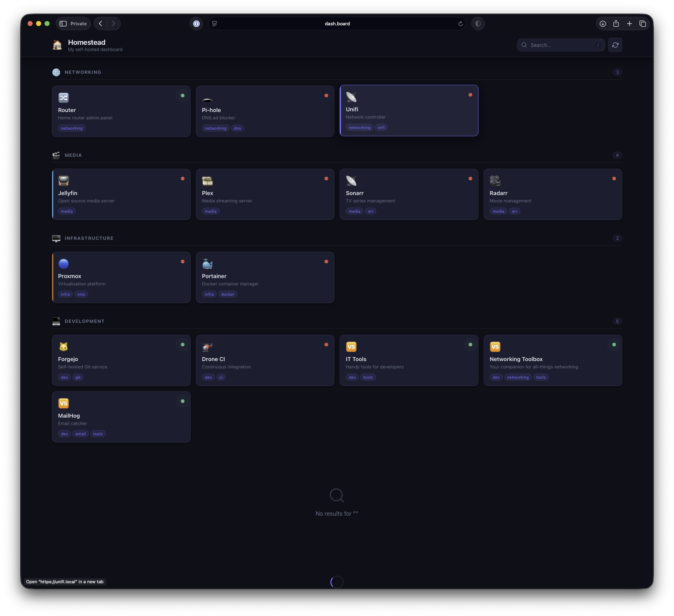
Task: Click the Forgejo fox icon
Action: click(x=63, y=346)
